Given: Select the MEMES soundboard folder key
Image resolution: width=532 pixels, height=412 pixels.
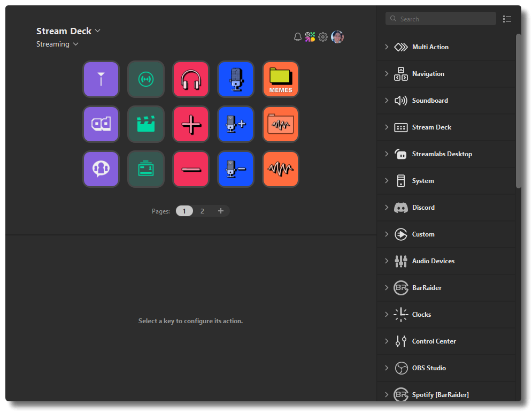Looking at the screenshot, I should [281, 79].
